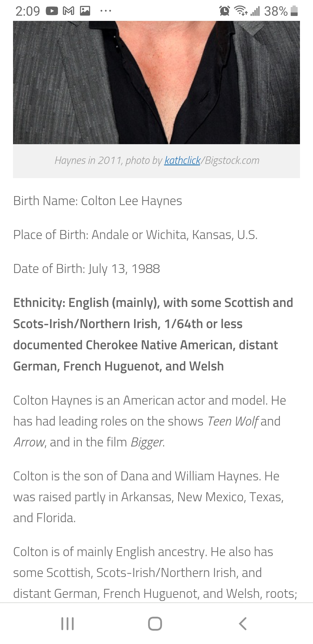The image size is (313, 644).
Task: Tap the Android home button
Action: point(155,623)
